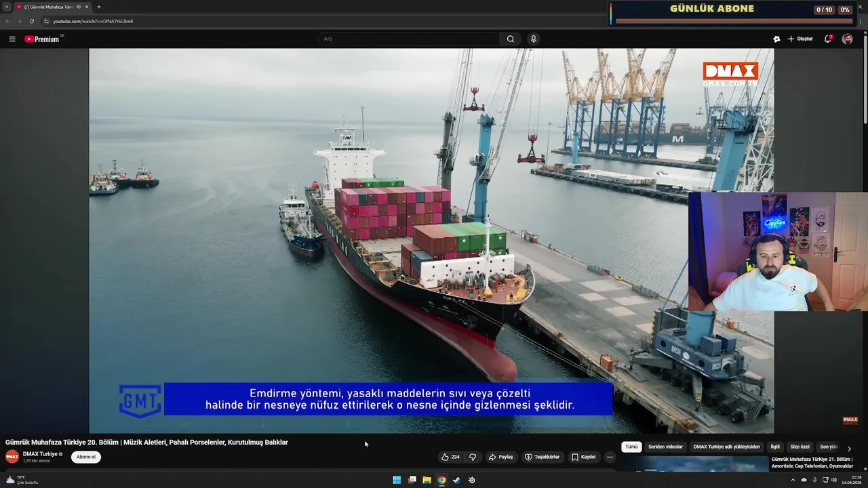
Task: Open the recommended video thumbnail for 21. Bölüm
Action: 694,464
